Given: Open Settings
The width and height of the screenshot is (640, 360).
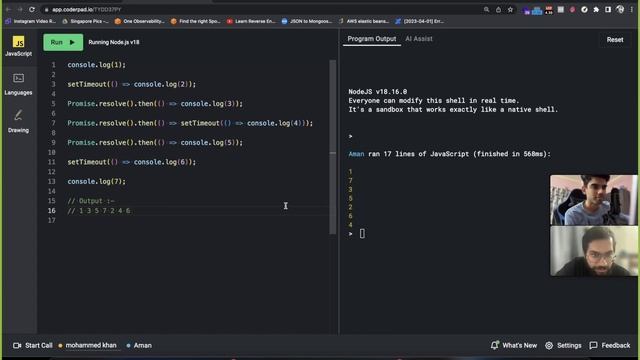Looking at the screenshot, I should click(x=563, y=345).
